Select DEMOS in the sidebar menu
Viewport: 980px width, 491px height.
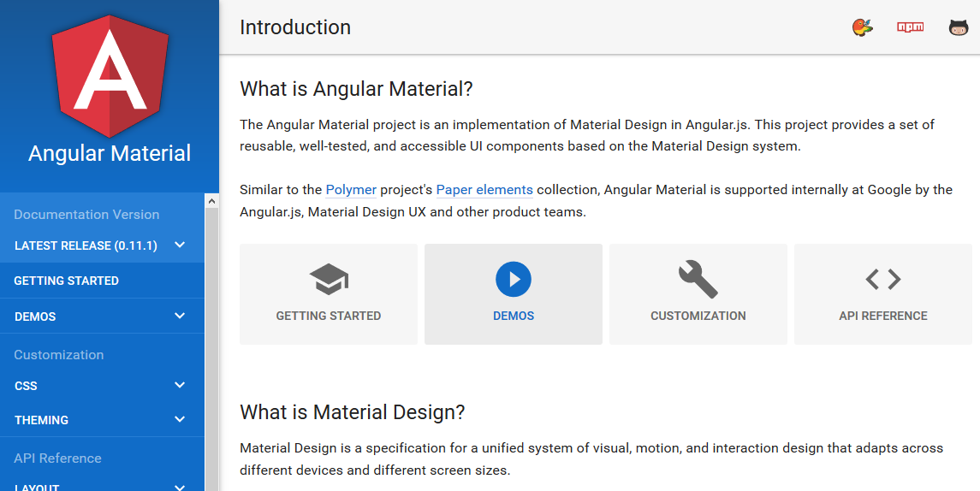point(35,316)
